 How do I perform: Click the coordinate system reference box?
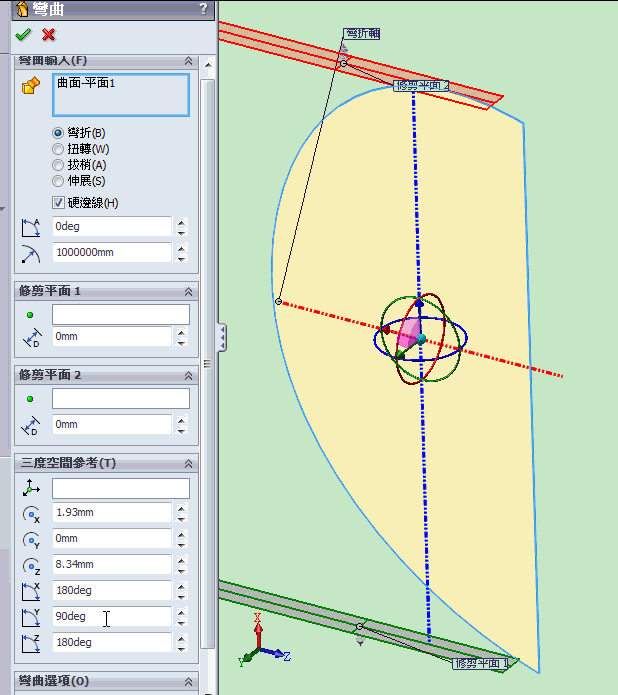[x=121, y=488]
